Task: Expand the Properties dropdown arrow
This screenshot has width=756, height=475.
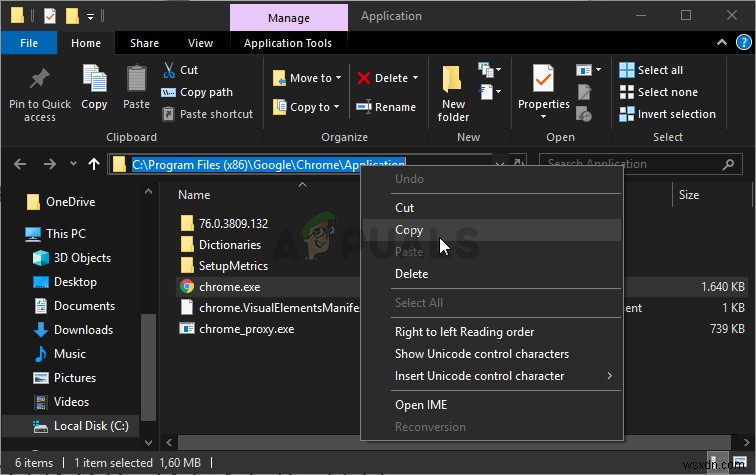Action: click(543, 117)
